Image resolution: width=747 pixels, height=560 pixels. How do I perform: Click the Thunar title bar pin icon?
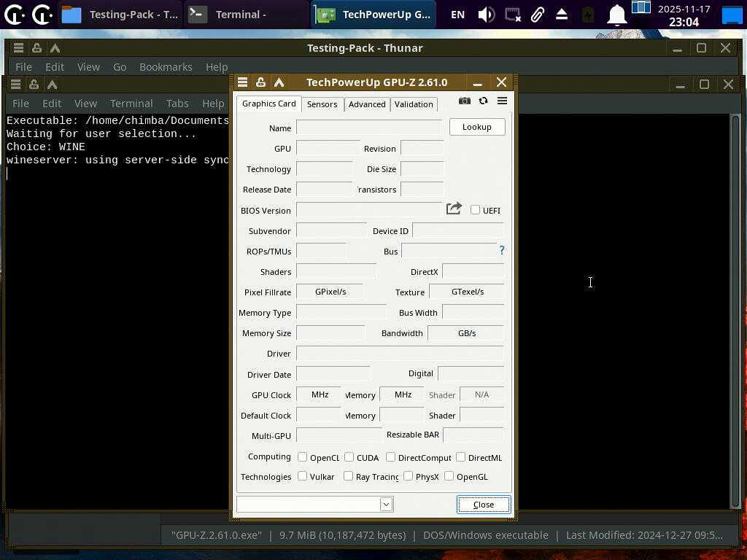(36, 47)
